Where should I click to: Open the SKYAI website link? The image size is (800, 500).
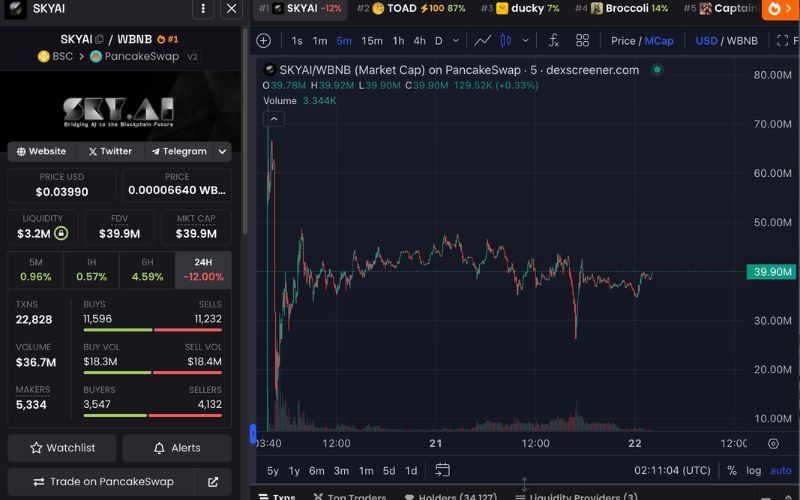[x=41, y=152]
